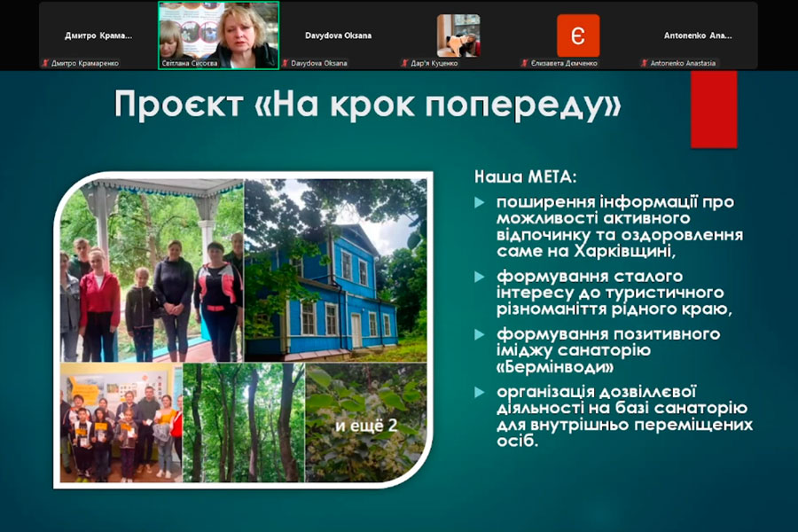Open the indoor group photo with certificates
The image size is (798, 532).
121,423
